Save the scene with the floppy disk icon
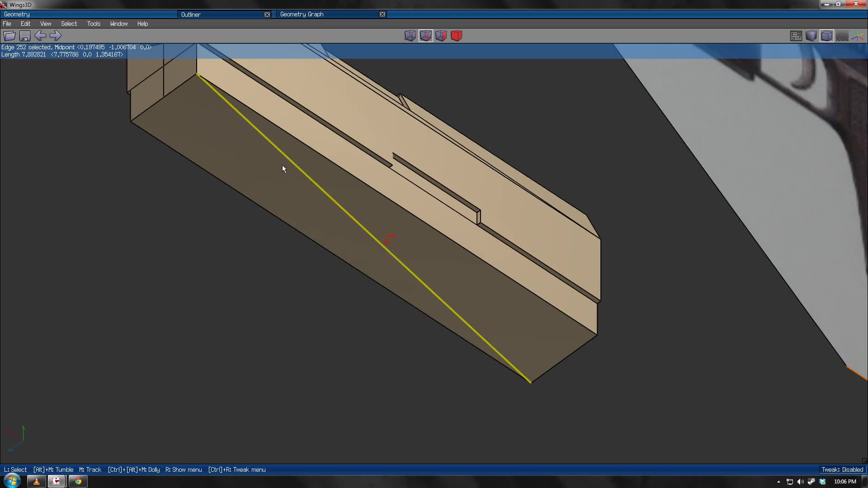This screenshot has width=868, height=488. 24,36
